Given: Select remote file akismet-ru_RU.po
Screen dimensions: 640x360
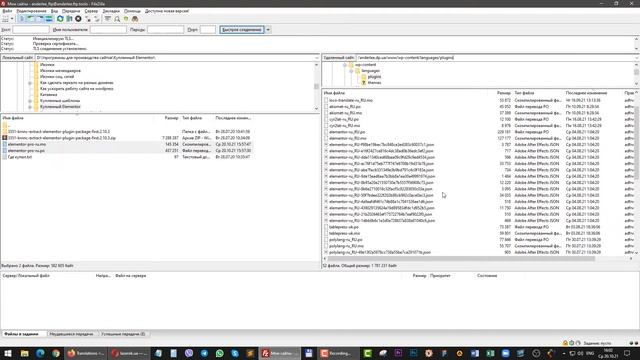Looking at the screenshot, I should [345, 107].
